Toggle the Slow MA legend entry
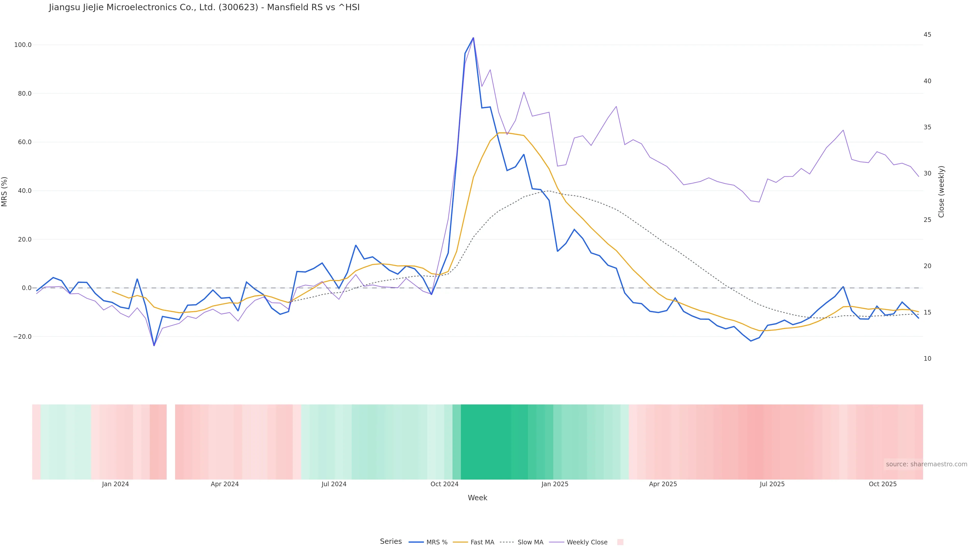Image resolution: width=980 pixels, height=551 pixels. pyautogui.click(x=530, y=542)
